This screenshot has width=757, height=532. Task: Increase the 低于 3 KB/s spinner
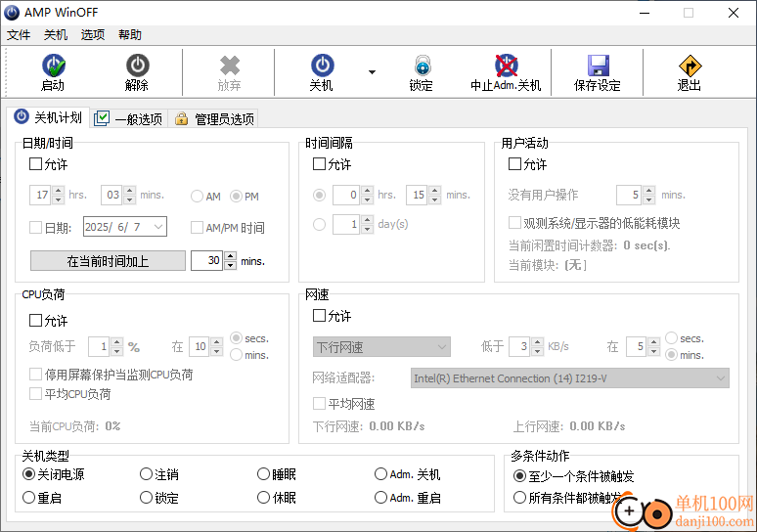coord(537,342)
